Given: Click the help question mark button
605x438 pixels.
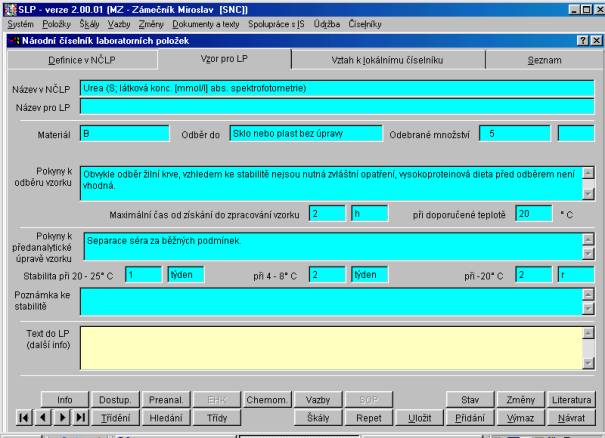Looking at the screenshot, I should pyautogui.click(x=582, y=40).
